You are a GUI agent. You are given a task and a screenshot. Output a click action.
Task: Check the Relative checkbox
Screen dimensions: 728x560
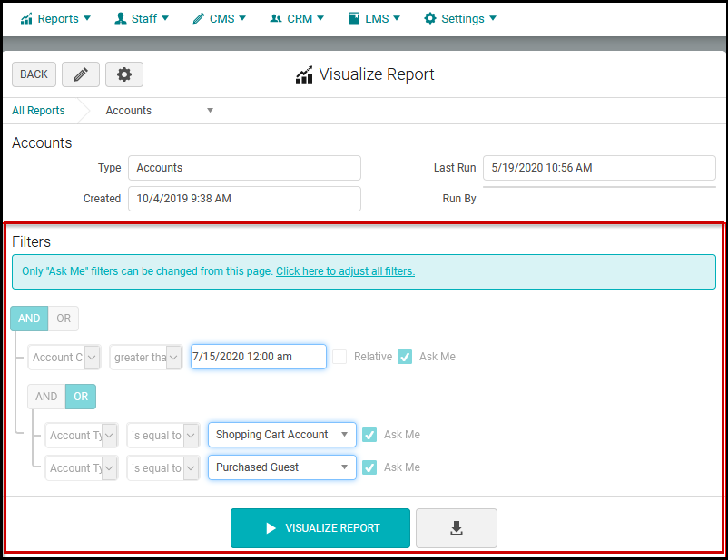click(x=339, y=357)
